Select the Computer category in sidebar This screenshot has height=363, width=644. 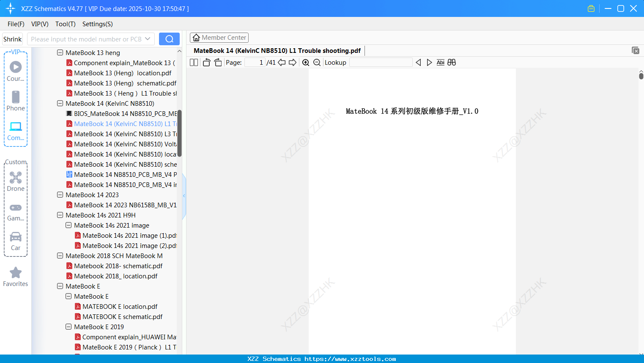16,131
